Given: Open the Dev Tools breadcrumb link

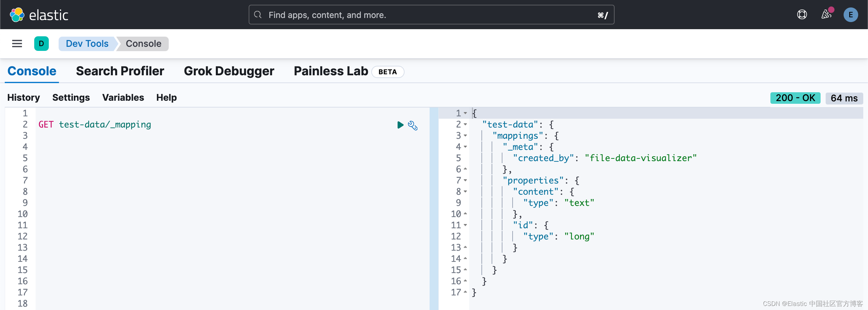Looking at the screenshot, I should pyautogui.click(x=87, y=43).
